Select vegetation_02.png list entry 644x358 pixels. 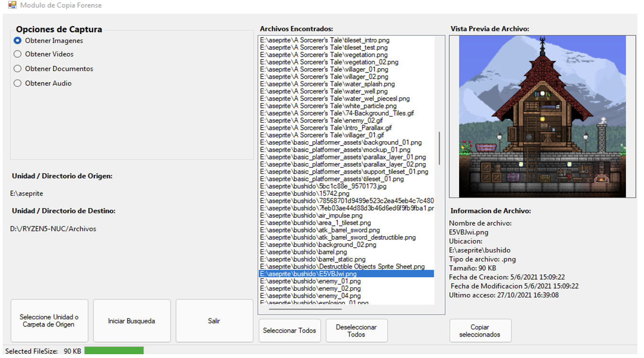click(346, 62)
